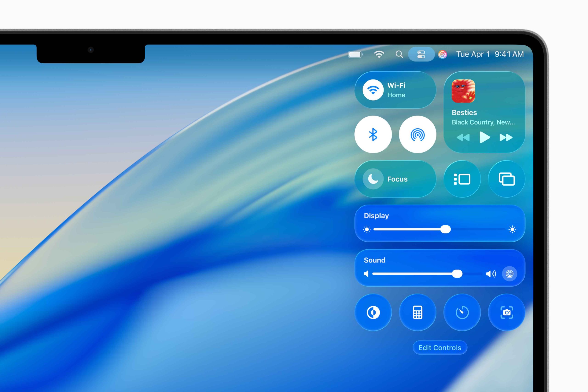This screenshot has height=392, width=588.
Task: Play the Besties track
Action: click(x=484, y=138)
